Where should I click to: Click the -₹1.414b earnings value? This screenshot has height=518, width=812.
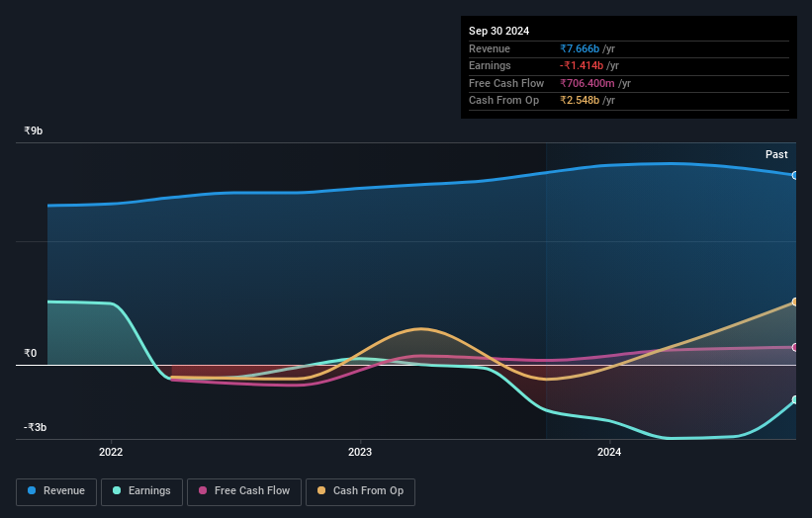click(x=581, y=65)
